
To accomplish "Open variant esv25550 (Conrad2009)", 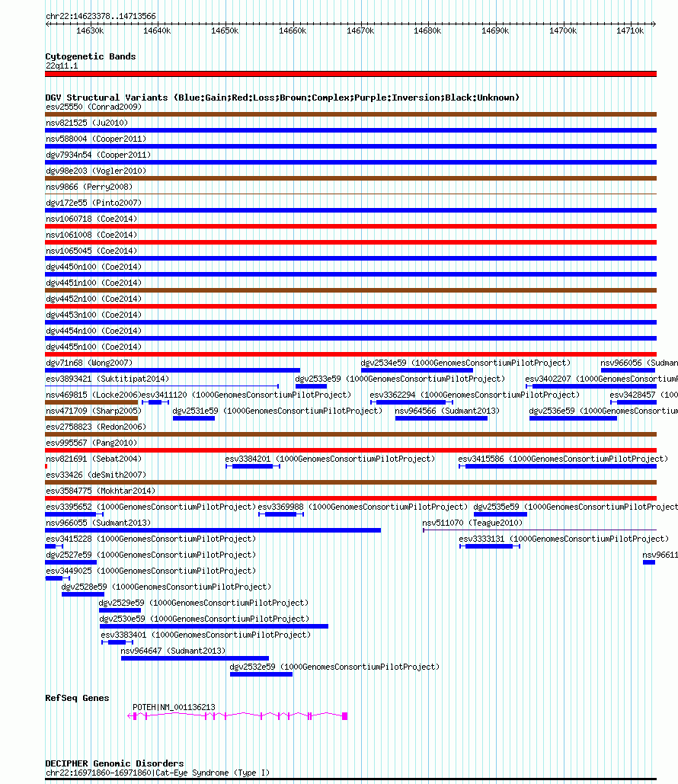I will (94, 107).
